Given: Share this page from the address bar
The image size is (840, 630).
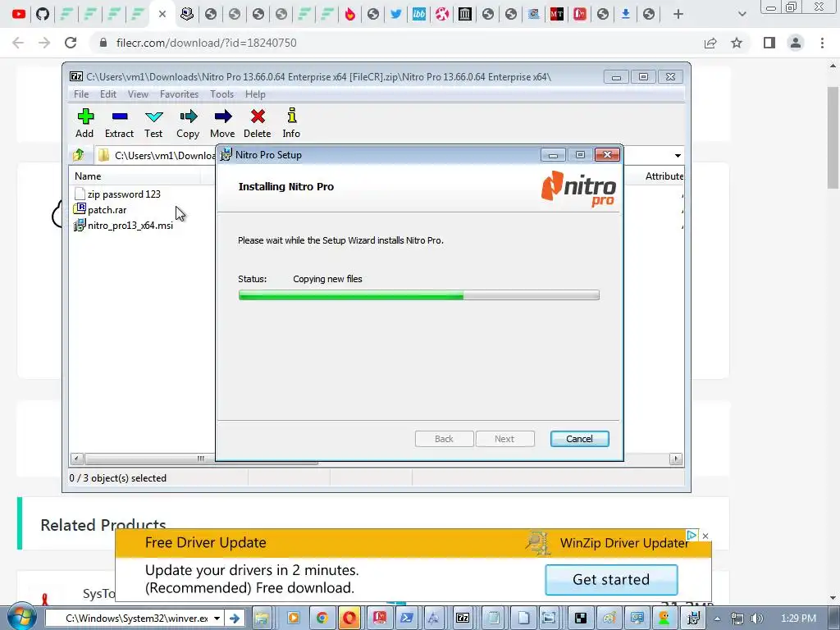Looking at the screenshot, I should tap(710, 43).
